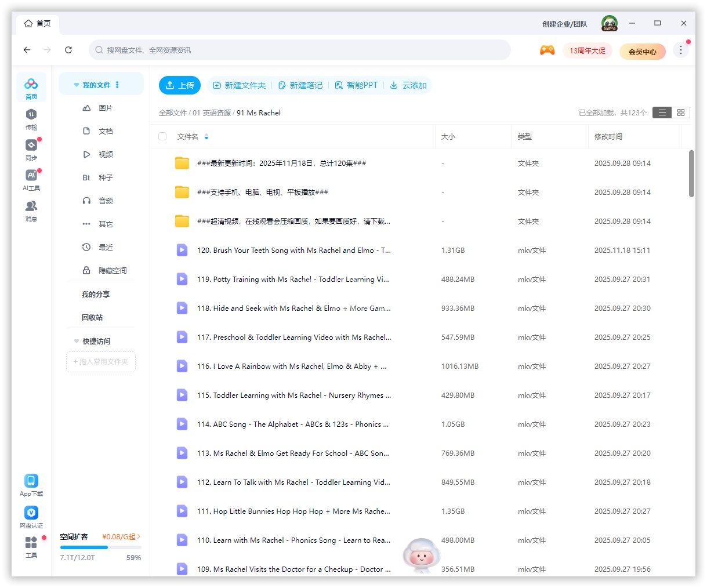Image resolution: width=707 pixels, height=588 pixels.
Task: Collapse the 我的文件 section
Action: tap(77, 84)
